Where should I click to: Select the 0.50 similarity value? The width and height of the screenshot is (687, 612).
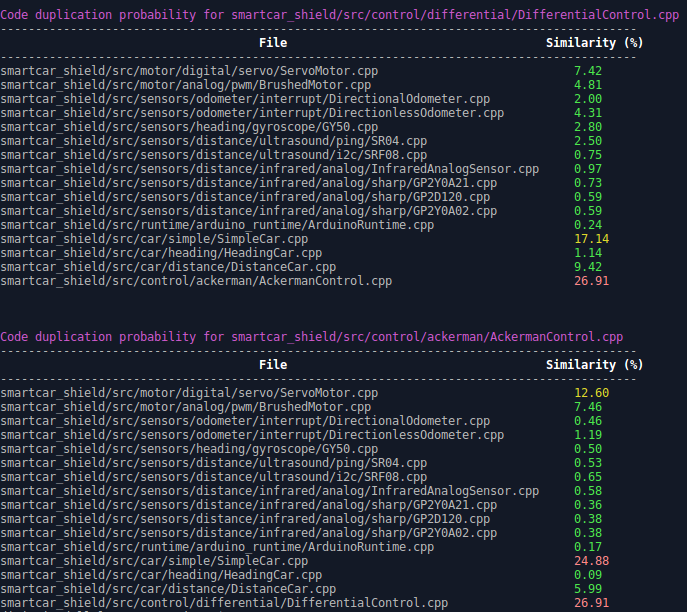pyautogui.click(x=588, y=449)
